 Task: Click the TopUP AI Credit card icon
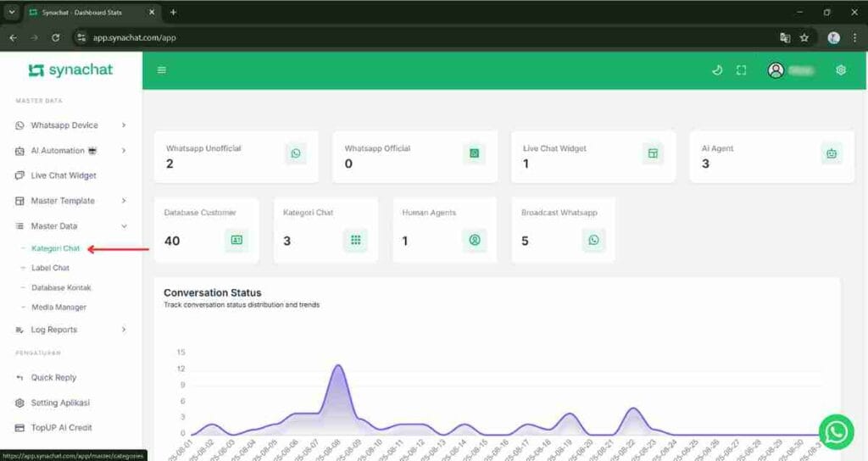coord(19,428)
